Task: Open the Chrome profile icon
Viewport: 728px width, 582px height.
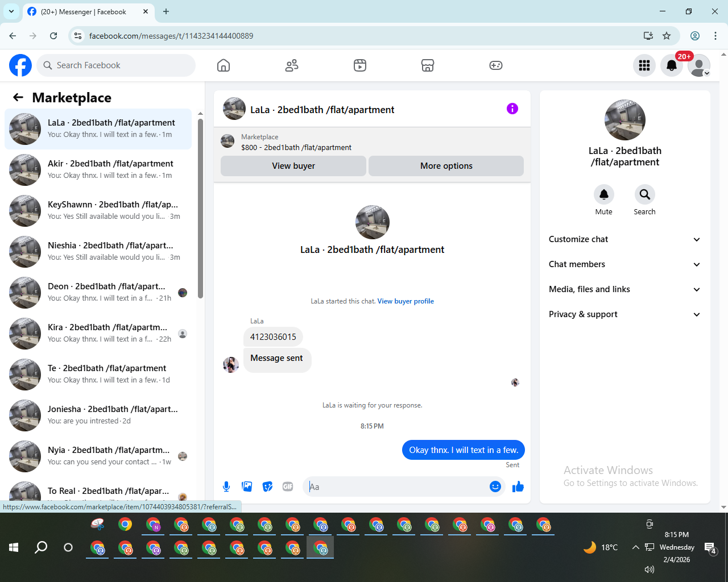Action: [x=695, y=36]
